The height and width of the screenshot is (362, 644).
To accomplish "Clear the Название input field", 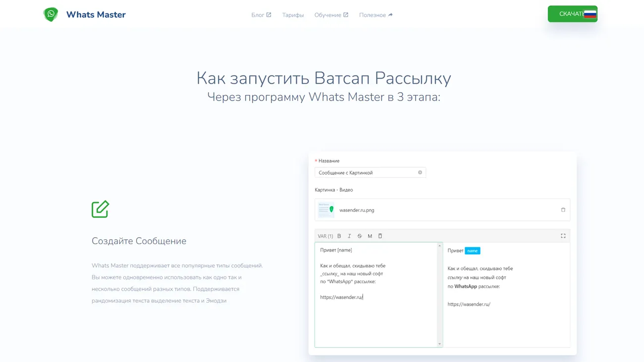I will (420, 173).
